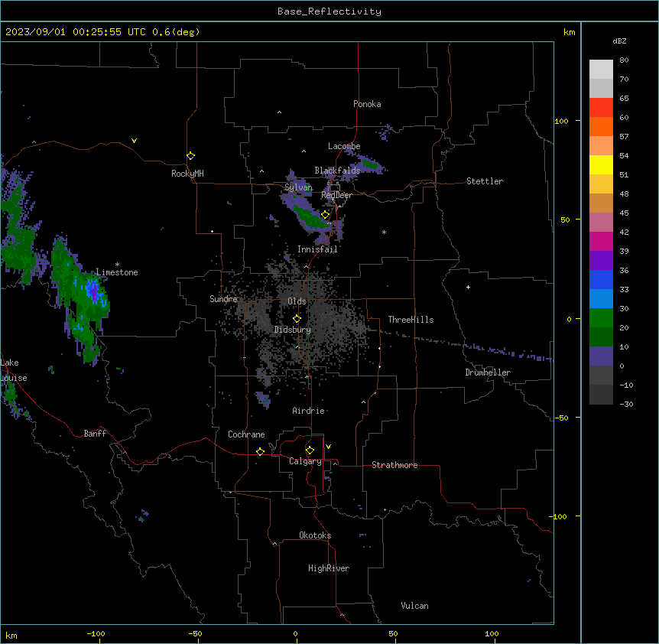The height and width of the screenshot is (644, 659).
Task: Select the Okotoks label
Action: coord(315,535)
